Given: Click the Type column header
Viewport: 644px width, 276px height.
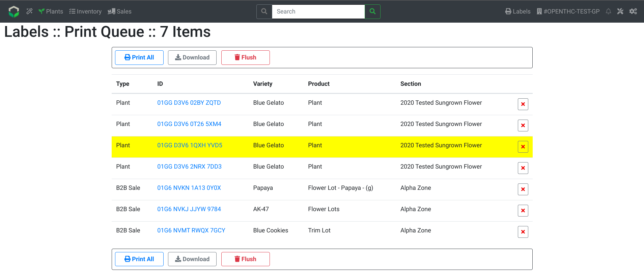Looking at the screenshot, I should (123, 84).
